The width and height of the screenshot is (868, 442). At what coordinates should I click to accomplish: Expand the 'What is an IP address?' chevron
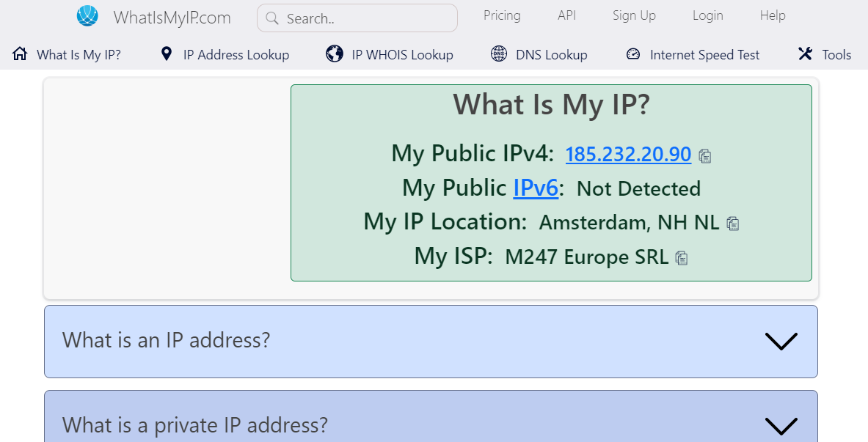coord(781,342)
